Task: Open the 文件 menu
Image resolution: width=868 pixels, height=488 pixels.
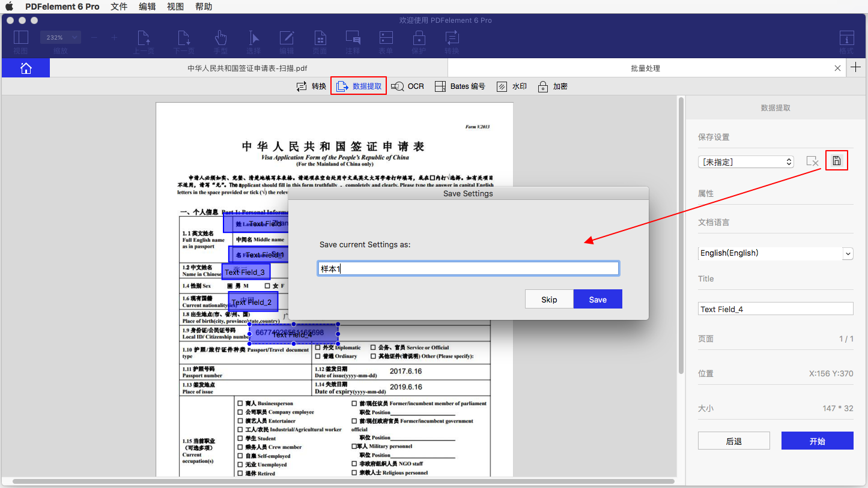Action: (x=119, y=7)
